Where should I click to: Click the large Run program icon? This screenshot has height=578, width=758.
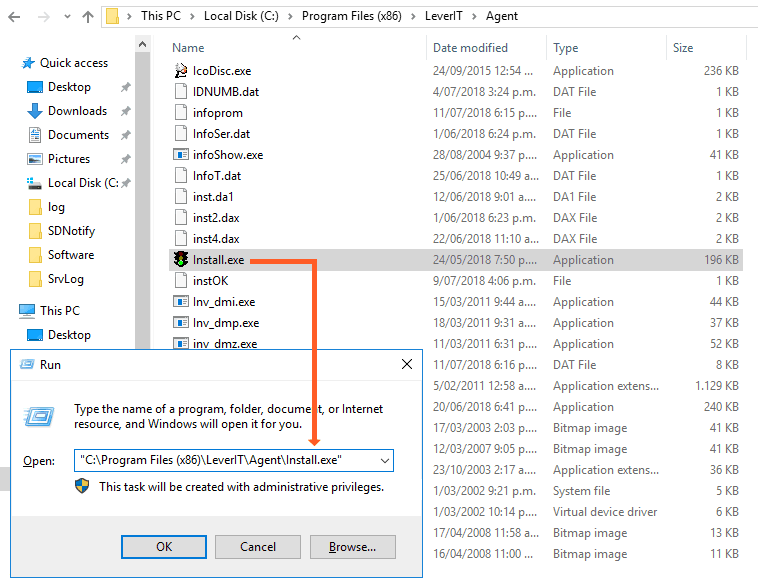point(39,417)
